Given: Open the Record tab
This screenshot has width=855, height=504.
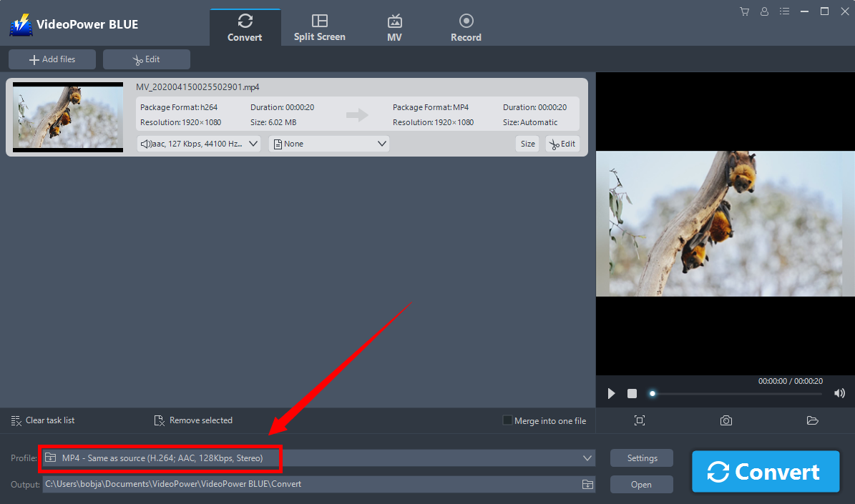Looking at the screenshot, I should tap(466, 28).
